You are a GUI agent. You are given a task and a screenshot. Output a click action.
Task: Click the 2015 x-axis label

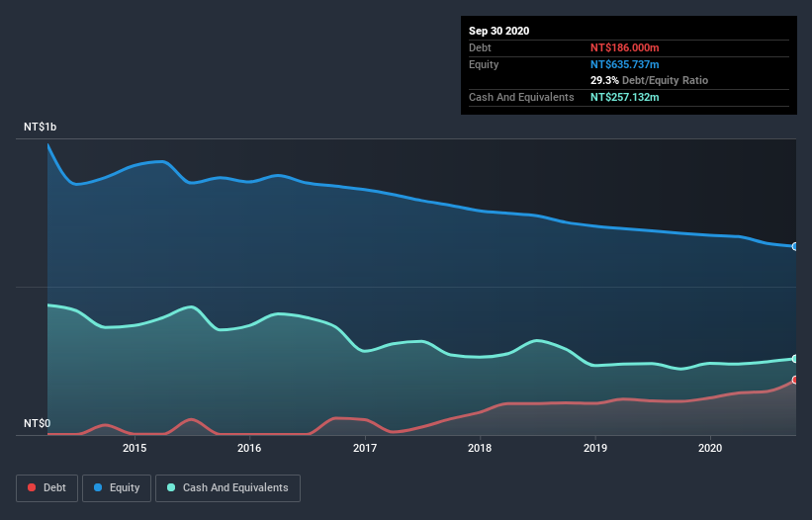[135, 448]
